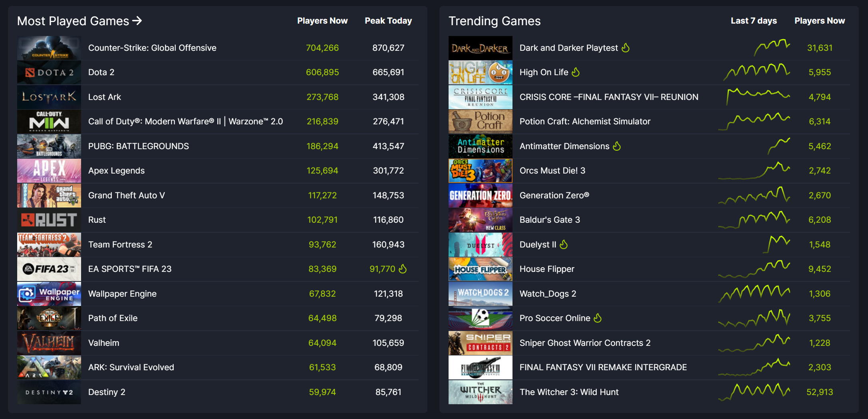Open Call of Duty: Modern Warfare II title

click(185, 122)
